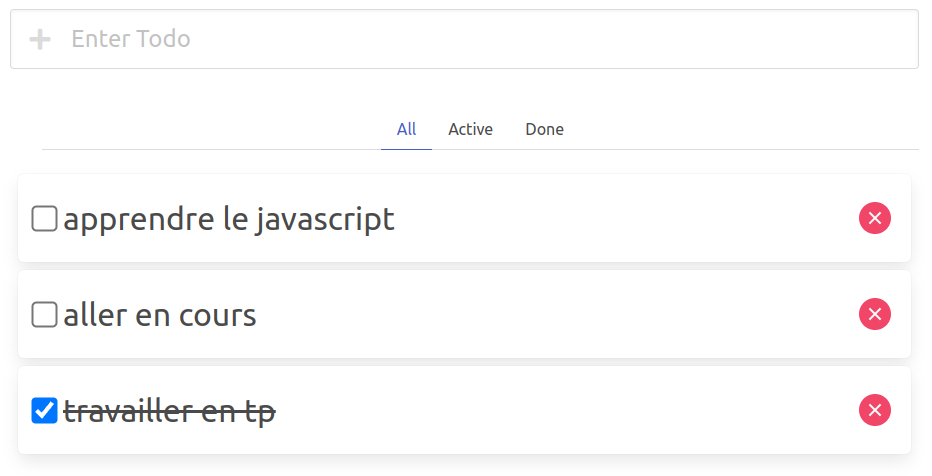Remove the 'aller en cours' todo item
Image resolution: width=932 pixels, height=476 pixels.
click(x=874, y=315)
